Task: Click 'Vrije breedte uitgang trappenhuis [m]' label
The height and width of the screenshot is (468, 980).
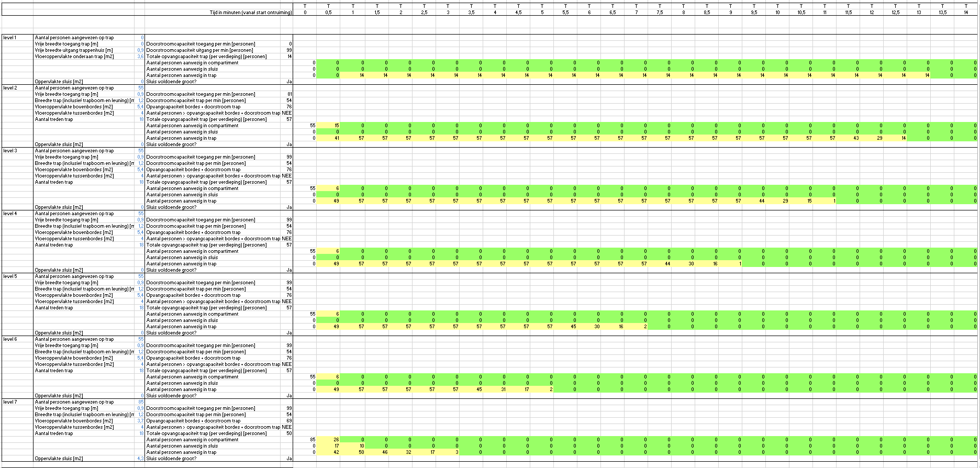Action: 74,50
